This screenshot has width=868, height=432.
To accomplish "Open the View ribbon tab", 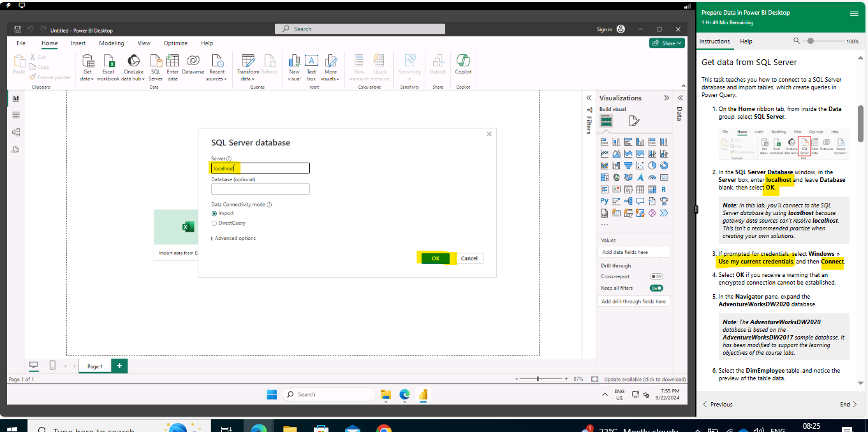I will pos(144,43).
